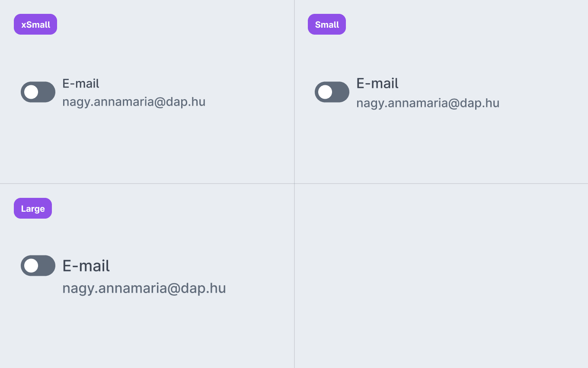The image size is (588, 368).
Task: Select the purple xSmall badge
Action: pos(35,24)
